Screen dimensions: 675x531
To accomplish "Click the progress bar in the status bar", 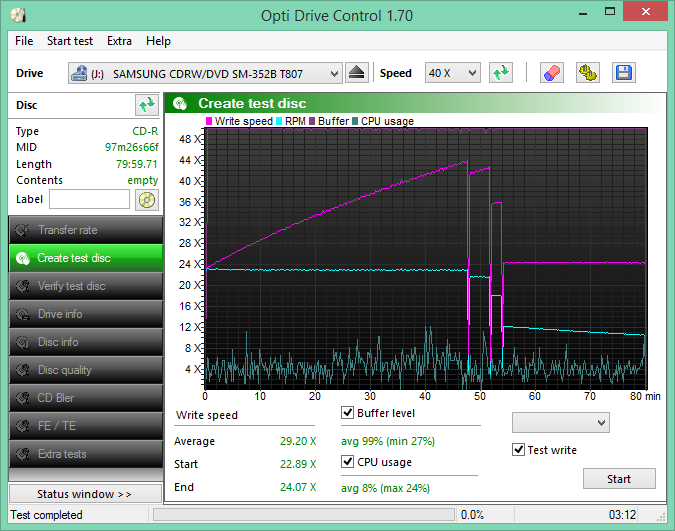I will (304, 515).
